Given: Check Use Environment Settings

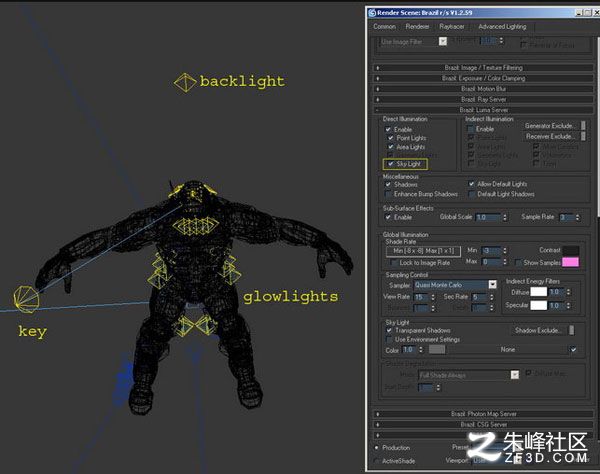Looking at the screenshot, I should click(389, 340).
